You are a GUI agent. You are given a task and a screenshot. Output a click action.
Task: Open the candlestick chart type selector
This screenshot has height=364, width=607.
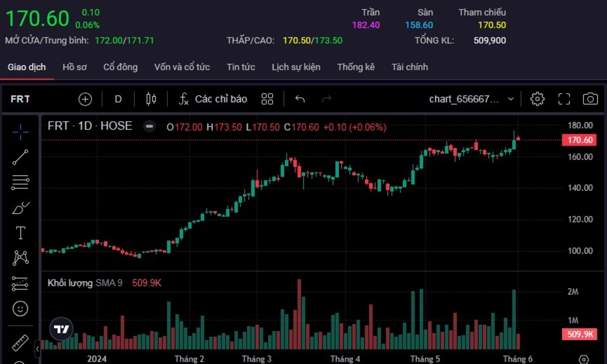[151, 99]
